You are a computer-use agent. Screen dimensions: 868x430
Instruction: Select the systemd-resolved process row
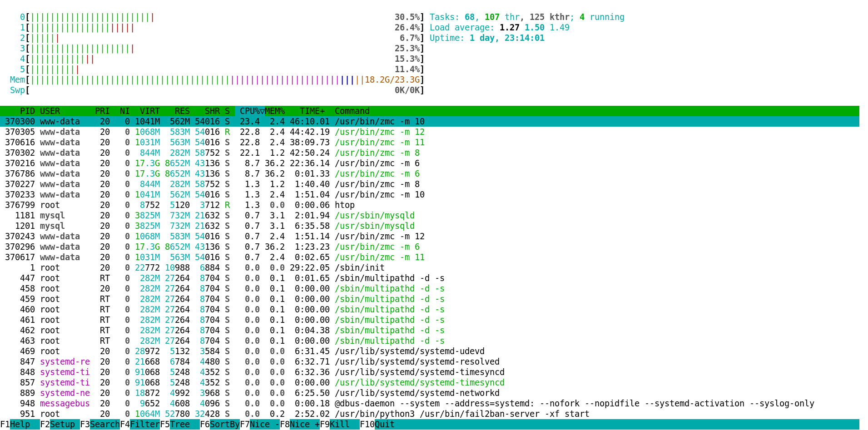pos(430,362)
